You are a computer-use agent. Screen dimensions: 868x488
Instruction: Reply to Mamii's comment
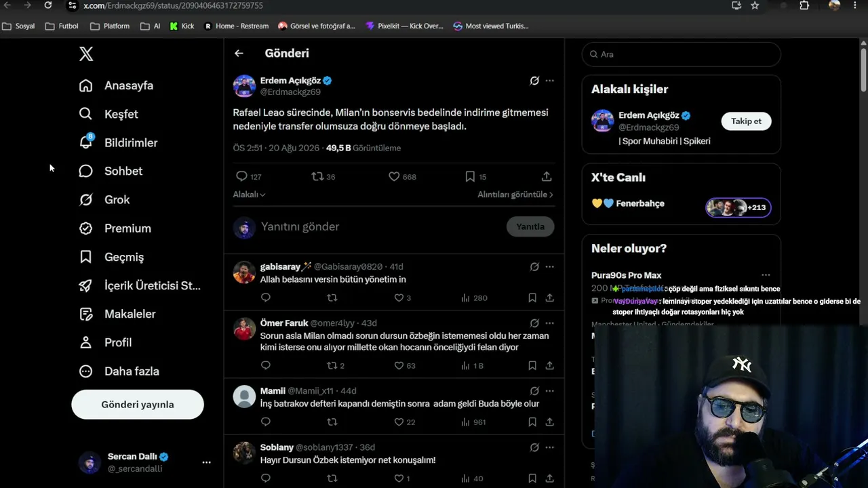click(266, 422)
